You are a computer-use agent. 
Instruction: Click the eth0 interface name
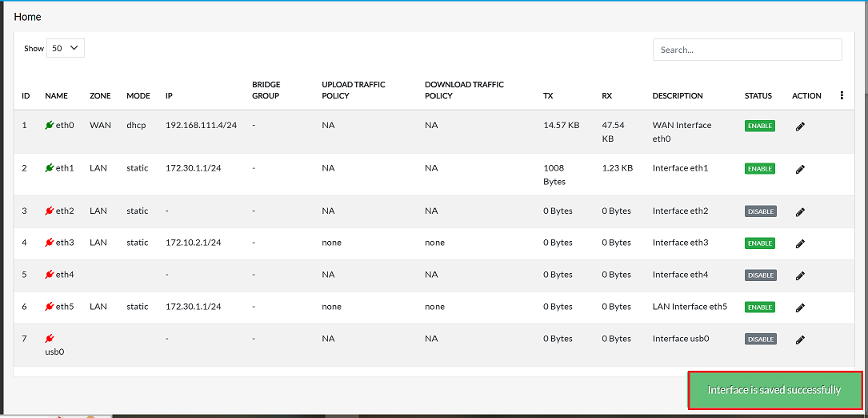pyautogui.click(x=65, y=125)
